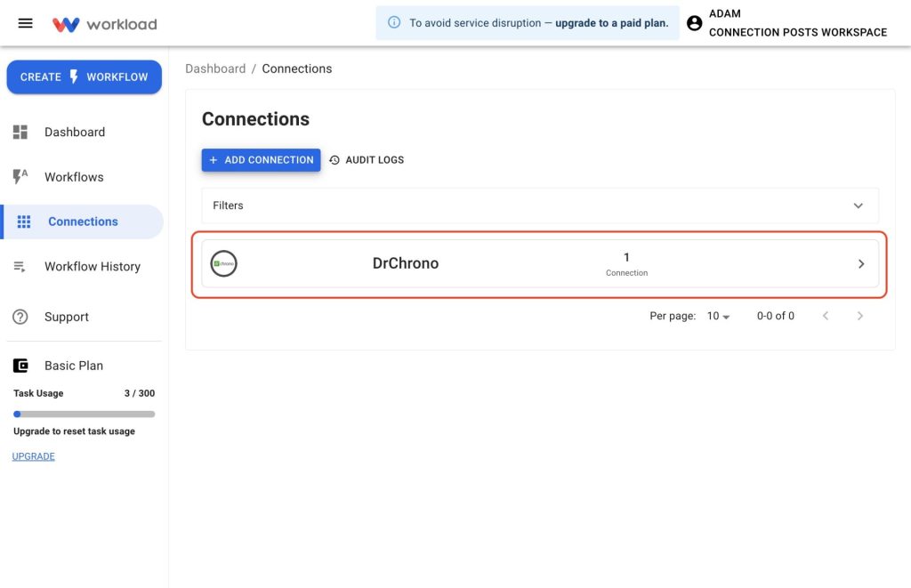Open Workflows in the sidebar
911x588 pixels.
[x=85, y=177]
